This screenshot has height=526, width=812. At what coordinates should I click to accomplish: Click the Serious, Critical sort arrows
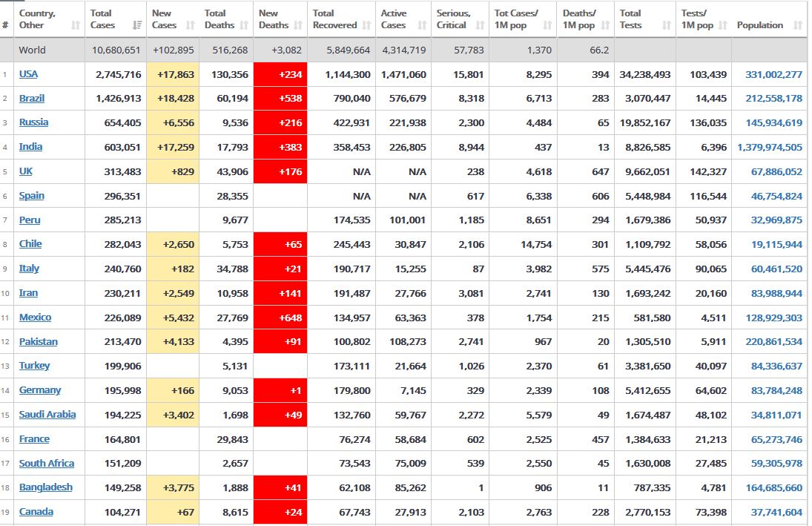[x=480, y=25]
